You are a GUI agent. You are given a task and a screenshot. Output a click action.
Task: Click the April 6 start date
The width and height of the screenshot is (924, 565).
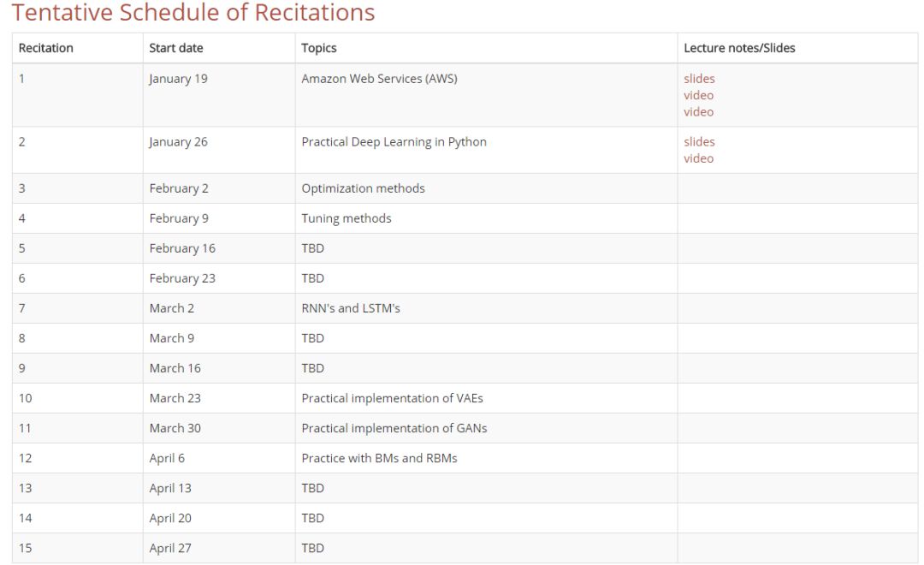(167, 458)
